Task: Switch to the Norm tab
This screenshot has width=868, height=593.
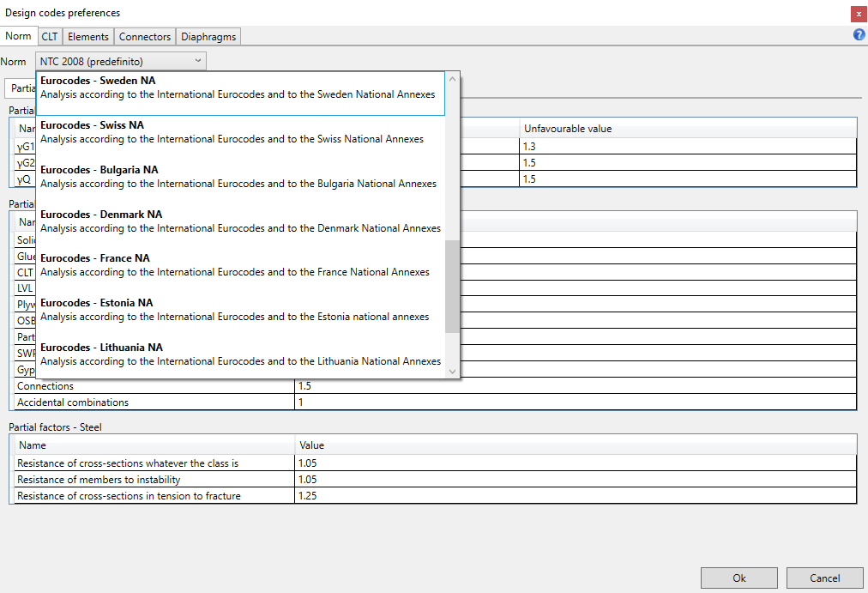Action: tap(18, 36)
